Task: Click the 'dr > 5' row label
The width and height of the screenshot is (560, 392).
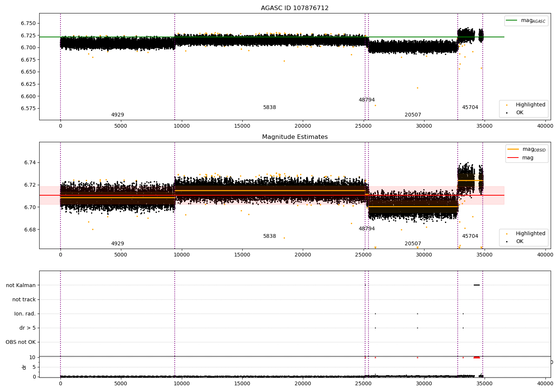Action: pos(28,328)
